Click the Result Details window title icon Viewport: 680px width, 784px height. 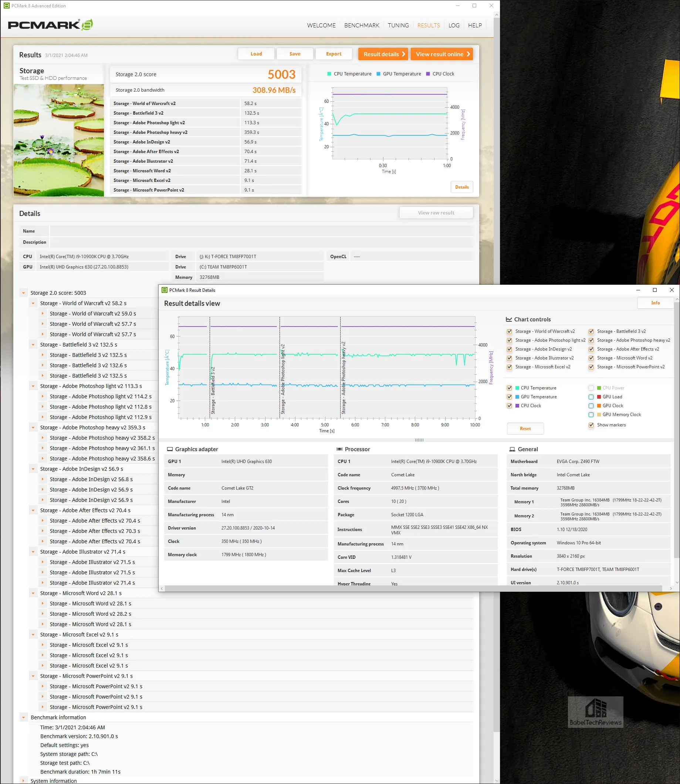[164, 290]
